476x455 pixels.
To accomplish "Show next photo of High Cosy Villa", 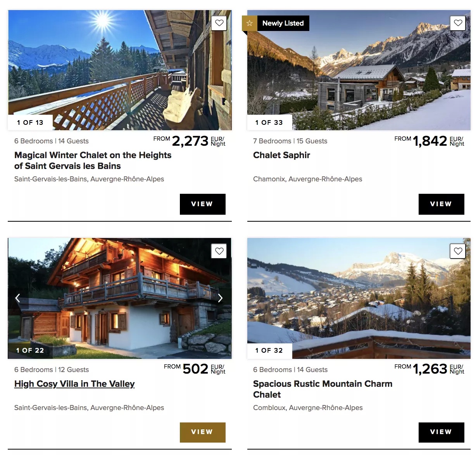I will (220, 298).
